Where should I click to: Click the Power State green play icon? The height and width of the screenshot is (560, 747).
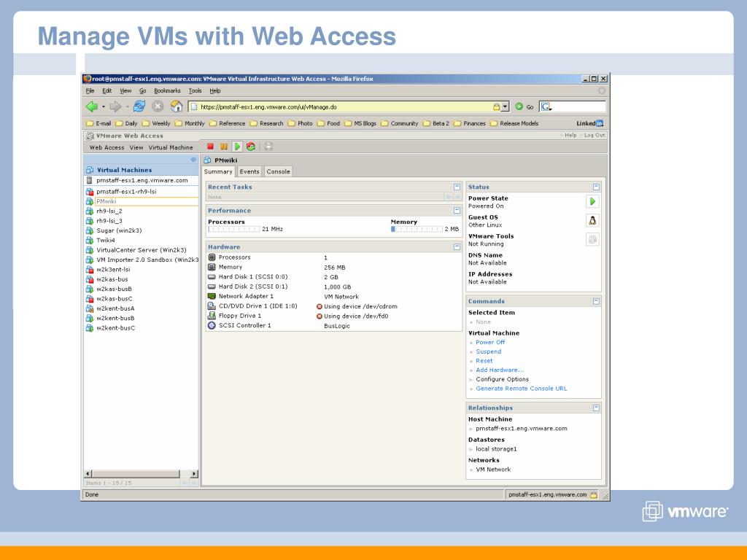tap(592, 201)
